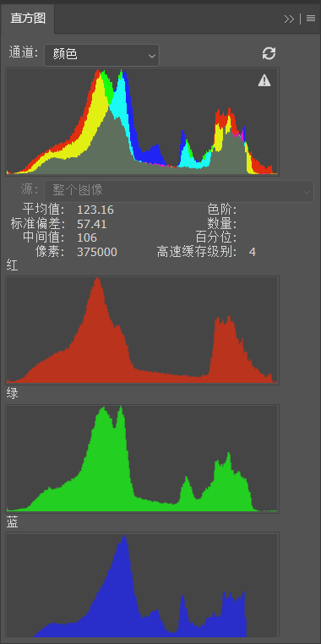Viewport: 321px width, 644px height.
Task: Click the composite color histogram
Action: pos(143,122)
